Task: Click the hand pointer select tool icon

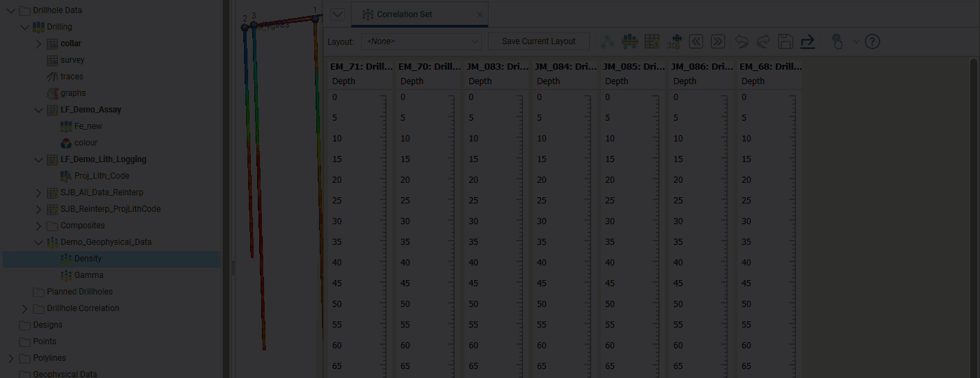Action: point(837,41)
